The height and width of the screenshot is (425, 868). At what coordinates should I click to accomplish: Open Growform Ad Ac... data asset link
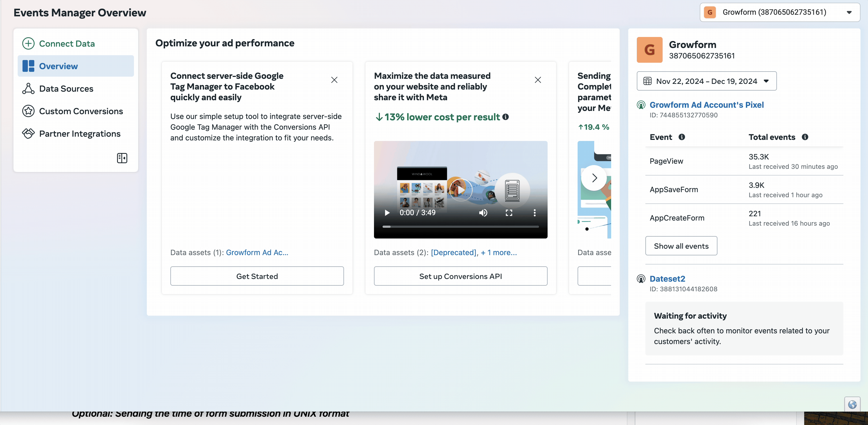257,252
